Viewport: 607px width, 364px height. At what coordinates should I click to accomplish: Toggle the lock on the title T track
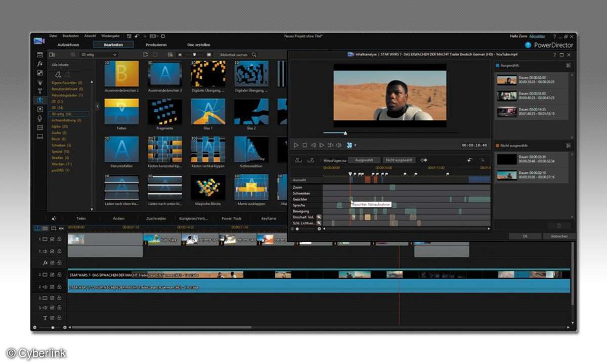(x=59, y=317)
